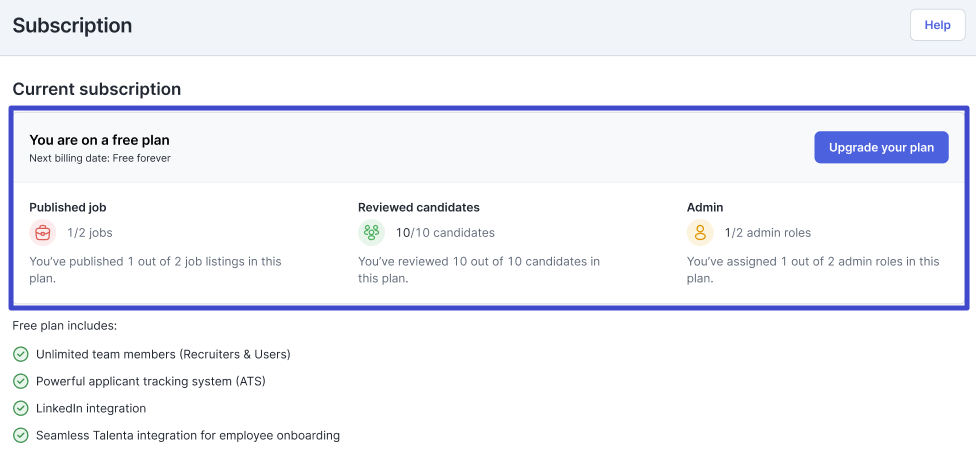
Task: Open the Help button
Action: pos(937,26)
